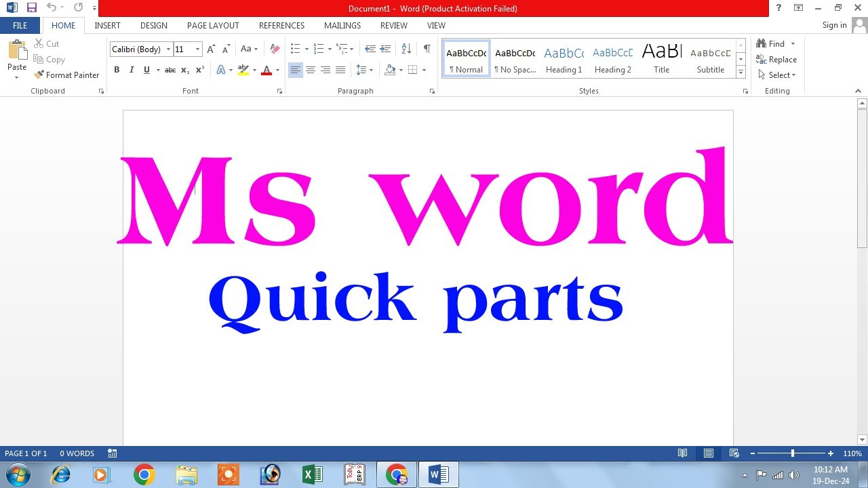Click the Undo arrow icon

click(52, 8)
